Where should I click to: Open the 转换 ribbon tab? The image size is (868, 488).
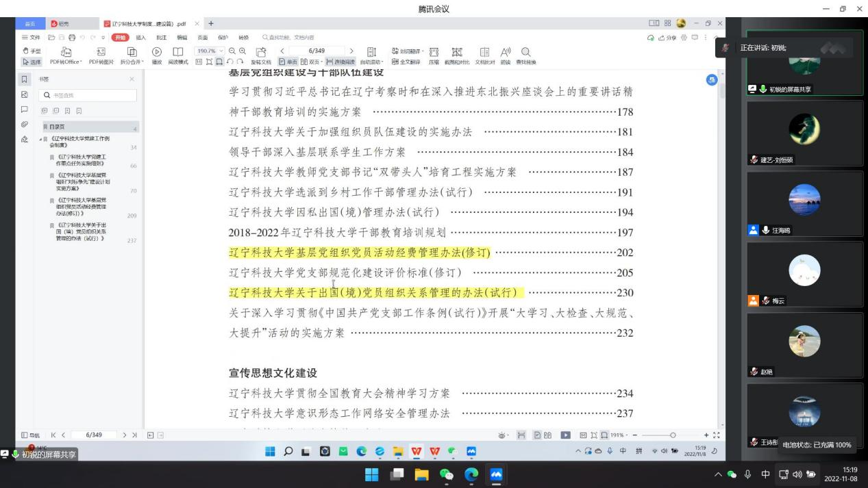tap(243, 37)
